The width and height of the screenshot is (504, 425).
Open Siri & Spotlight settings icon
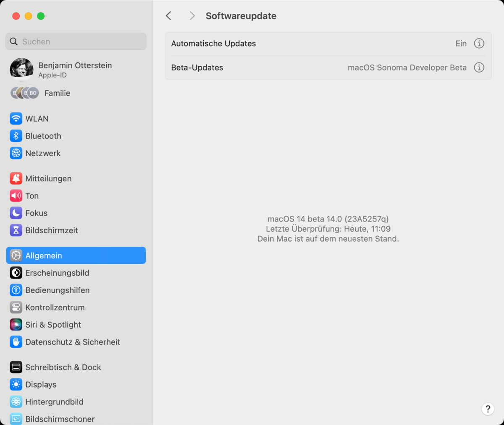tap(16, 324)
